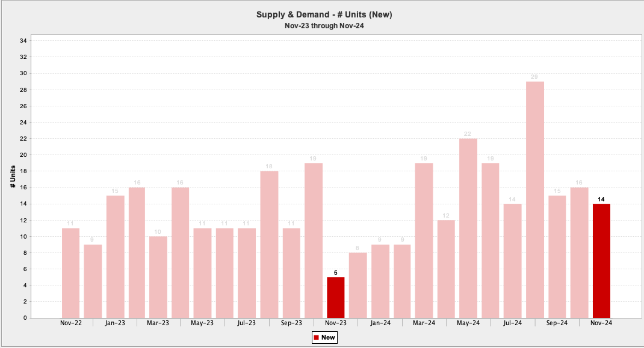Click the red Nov-24 bar showing 14
Screen dimensions: 644x348
601,261
